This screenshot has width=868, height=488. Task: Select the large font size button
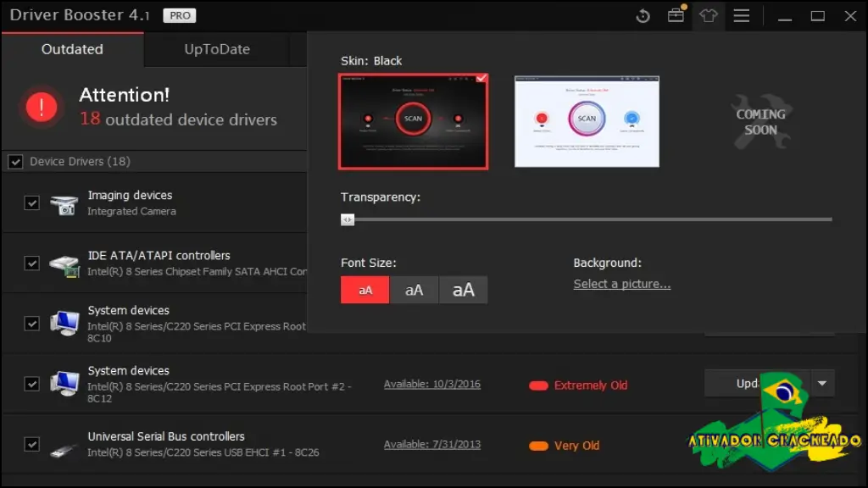[464, 290]
